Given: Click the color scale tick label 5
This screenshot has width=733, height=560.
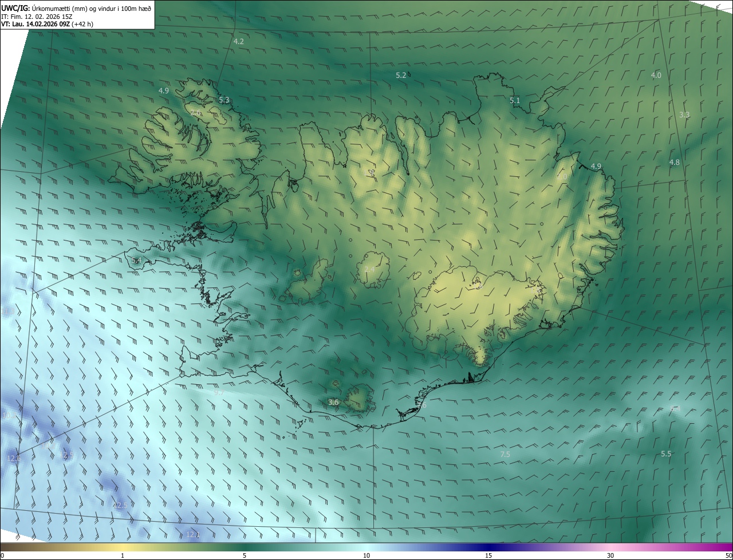Looking at the screenshot, I should click(x=245, y=555).
